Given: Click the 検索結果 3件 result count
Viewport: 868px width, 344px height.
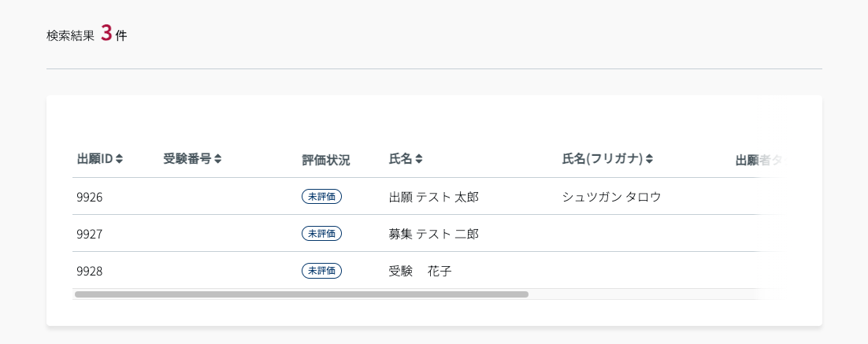Looking at the screenshot, I should (x=87, y=35).
